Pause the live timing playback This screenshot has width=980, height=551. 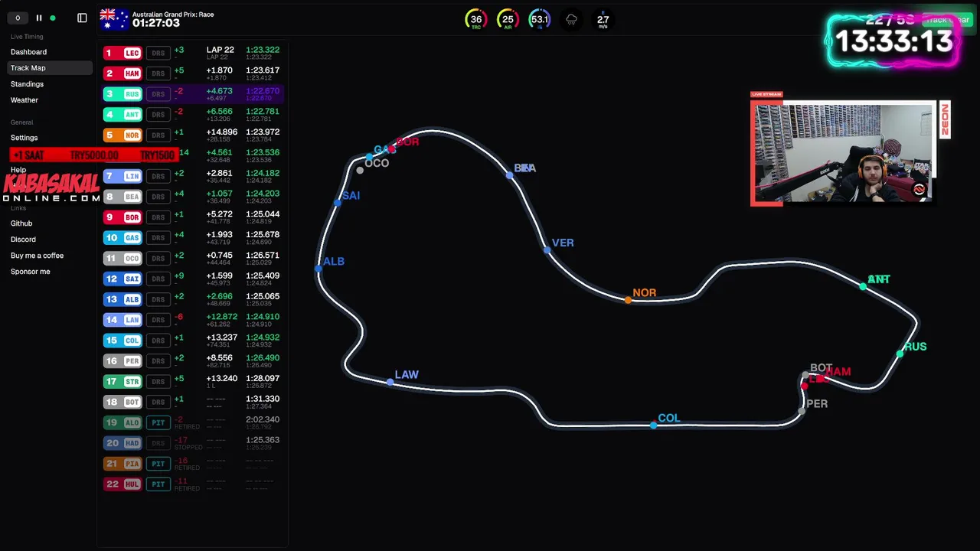[x=39, y=18]
